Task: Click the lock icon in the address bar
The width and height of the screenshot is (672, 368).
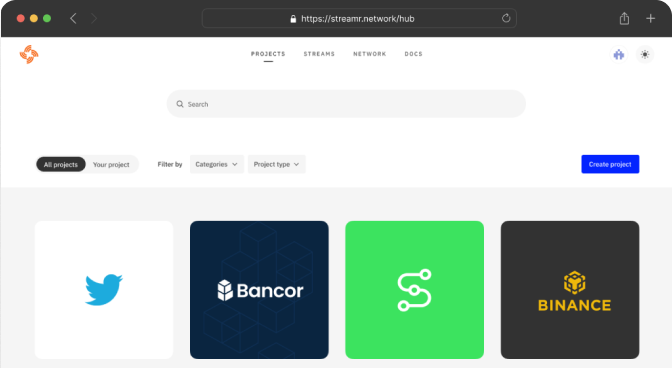Action: pos(293,19)
